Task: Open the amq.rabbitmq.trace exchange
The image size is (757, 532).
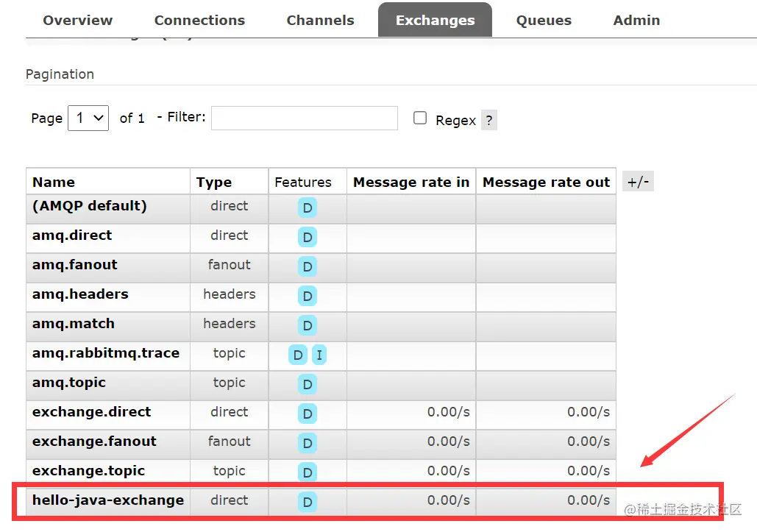Action: coord(106,353)
